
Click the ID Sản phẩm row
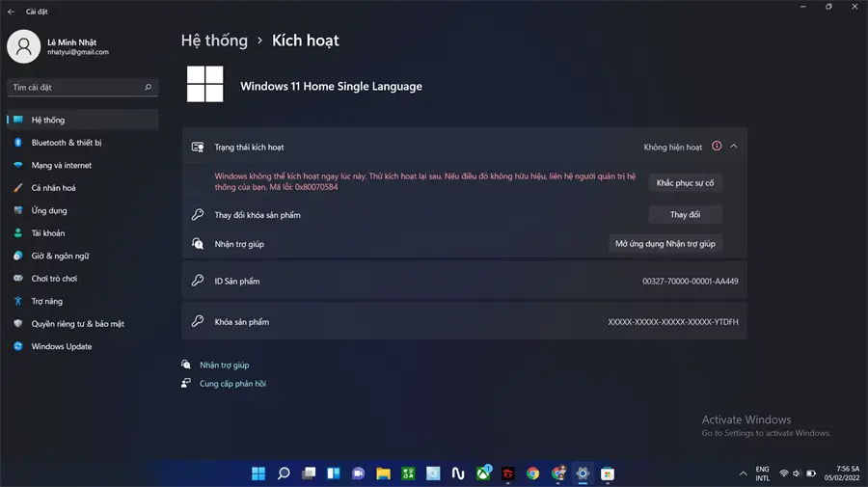[x=465, y=282]
